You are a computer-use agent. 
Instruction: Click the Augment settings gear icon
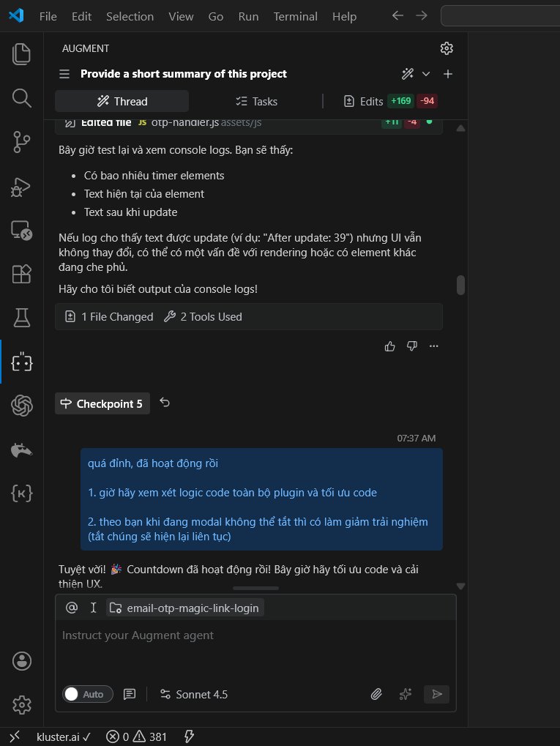point(447,48)
